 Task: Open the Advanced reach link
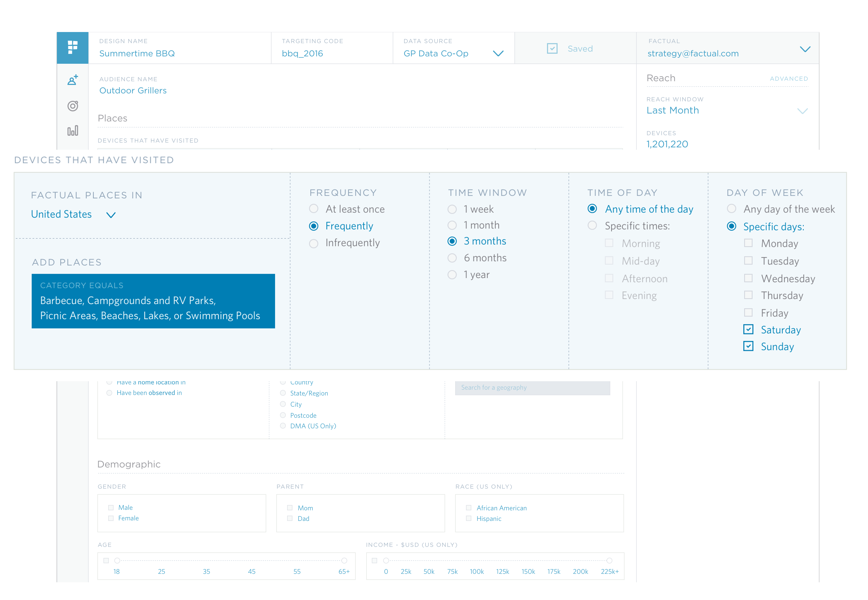click(x=789, y=79)
